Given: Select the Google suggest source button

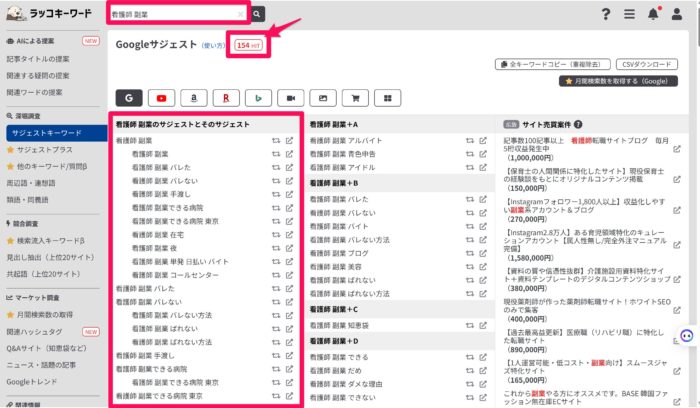Looking at the screenshot, I should (x=129, y=98).
